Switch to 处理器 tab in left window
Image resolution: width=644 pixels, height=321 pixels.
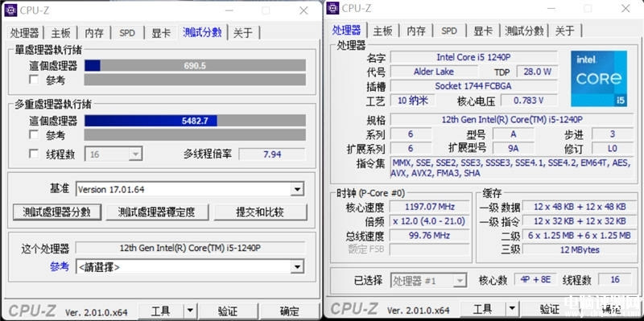click(x=25, y=33)
